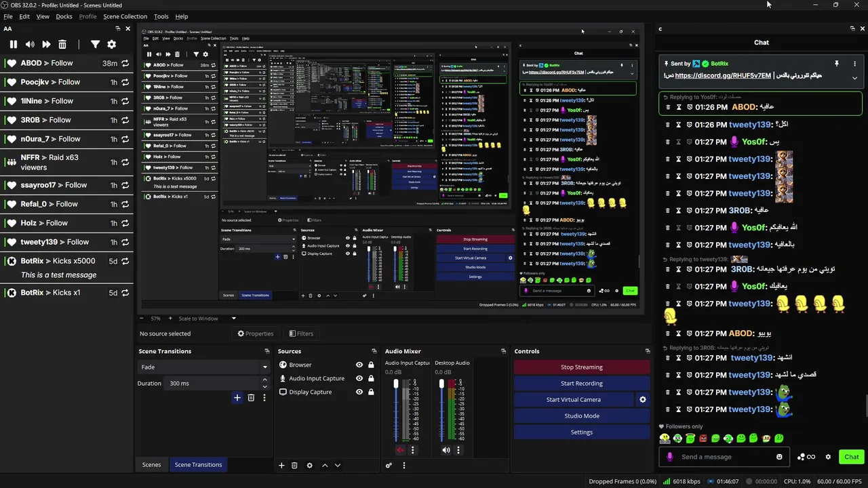The image size is (868, 488).
Task: Float the Sources dock panel
Action: click(x=374, y=351)
